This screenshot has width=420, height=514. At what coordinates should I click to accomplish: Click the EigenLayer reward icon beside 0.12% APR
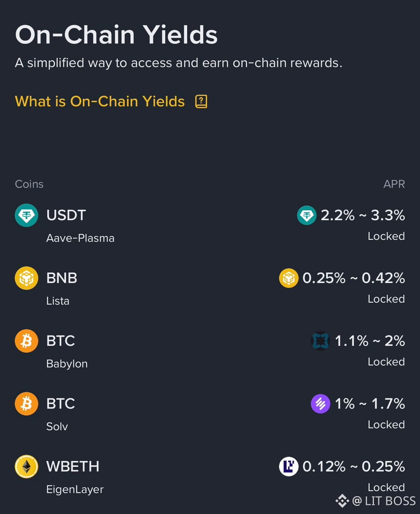pyautogui.click(x=289, y=467)
